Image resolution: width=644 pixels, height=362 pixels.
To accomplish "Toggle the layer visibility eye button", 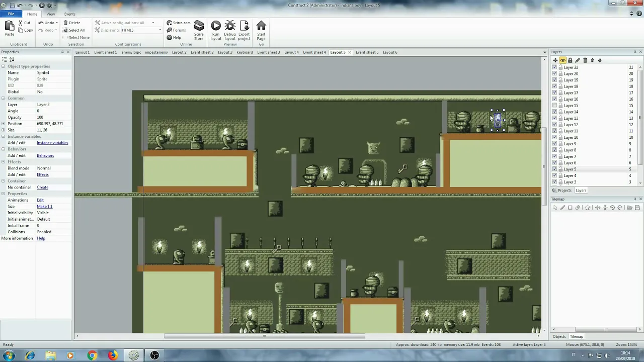I will tap(562, 60).
